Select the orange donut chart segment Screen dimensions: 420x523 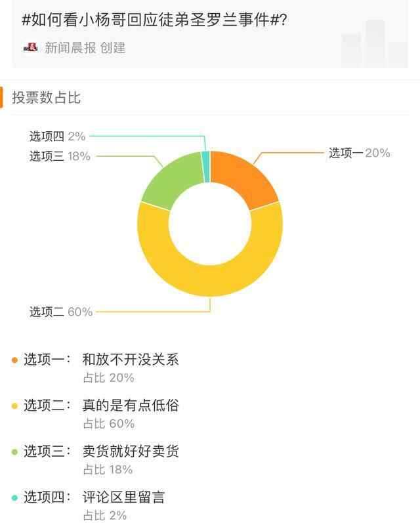coord(247,176)
